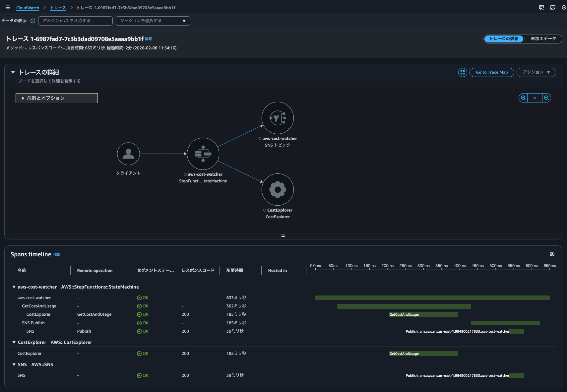Click the aws-cost-watcher 633ms timeline bar

tap(432, 298)
